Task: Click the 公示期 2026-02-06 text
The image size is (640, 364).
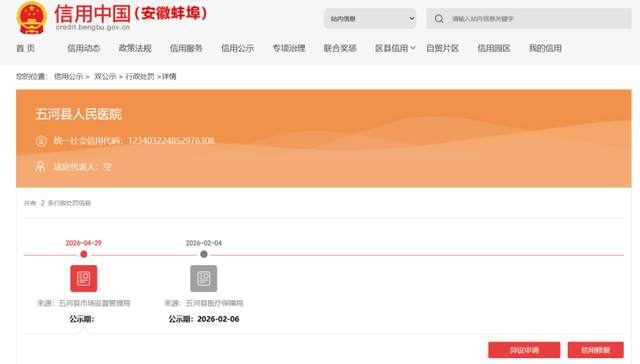Action: click(x=204, y=319)
